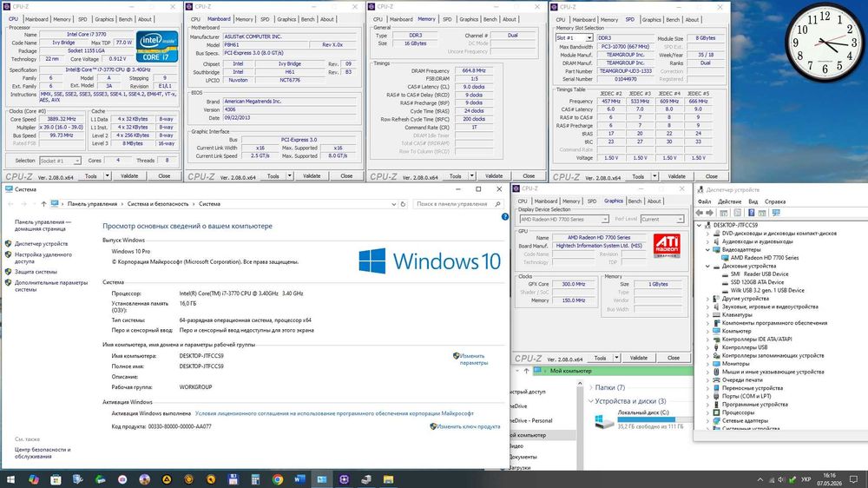Select SSD 120GB ATA Device
This screenshot has height=488, width=868.
tap(757, 282)
